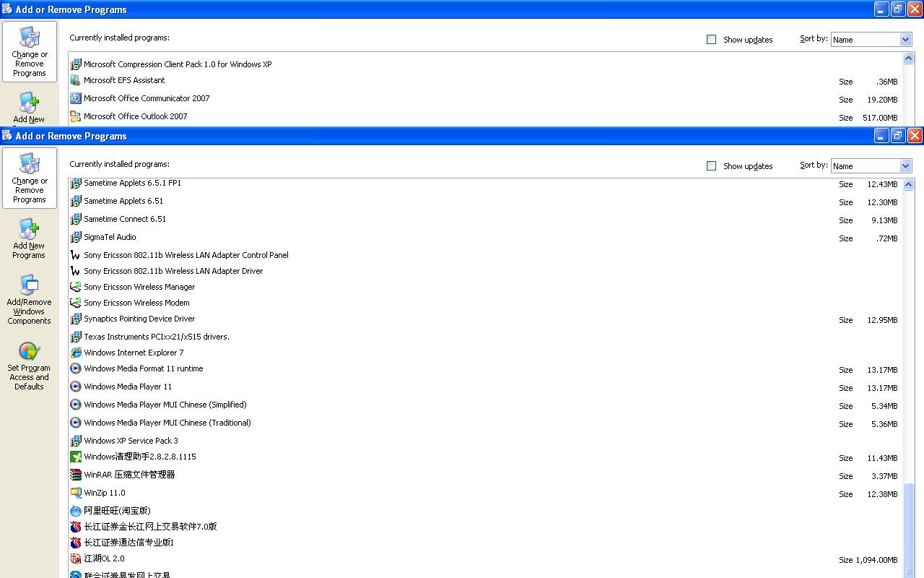The width and height of the screenshot is (924, 578).
Task: Click the WinZip 11.0 icon
Action: pos(75,493)
